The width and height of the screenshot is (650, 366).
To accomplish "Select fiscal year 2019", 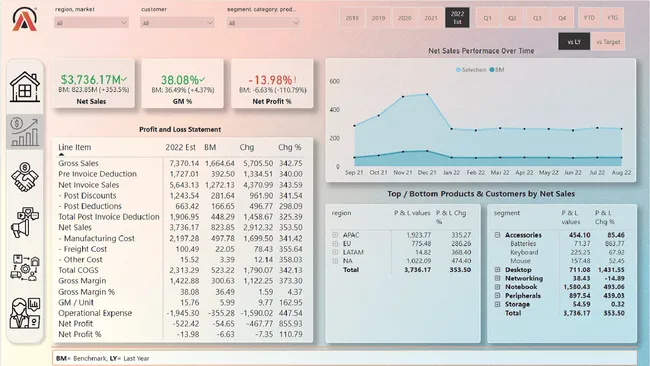I will (378, 18).
